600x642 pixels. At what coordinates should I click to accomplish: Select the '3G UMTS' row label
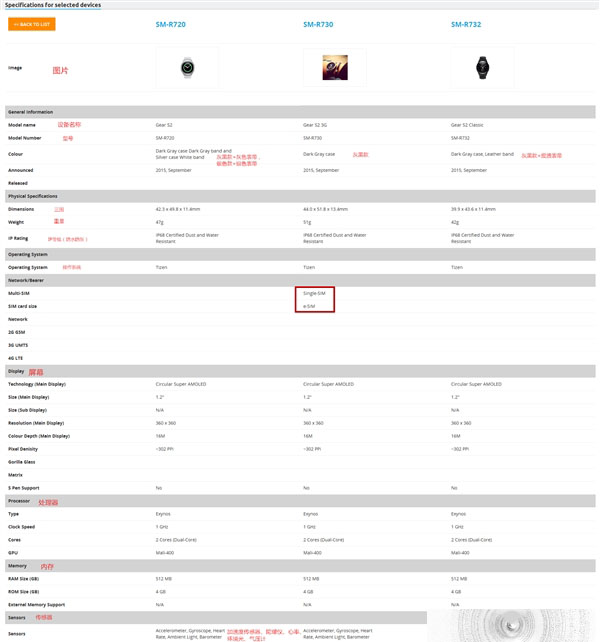(x=18, y=345)
